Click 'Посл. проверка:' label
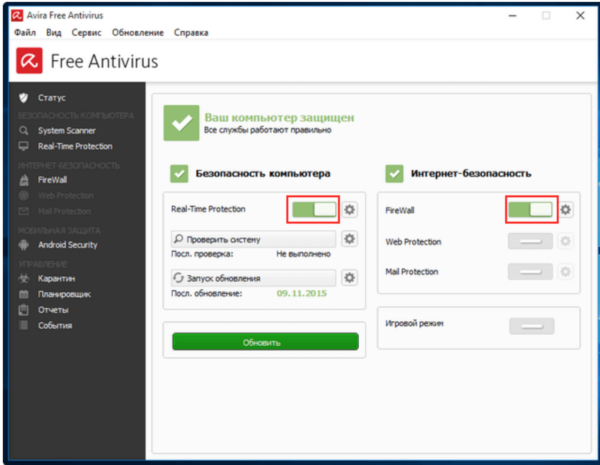 (x=202, y=254)
